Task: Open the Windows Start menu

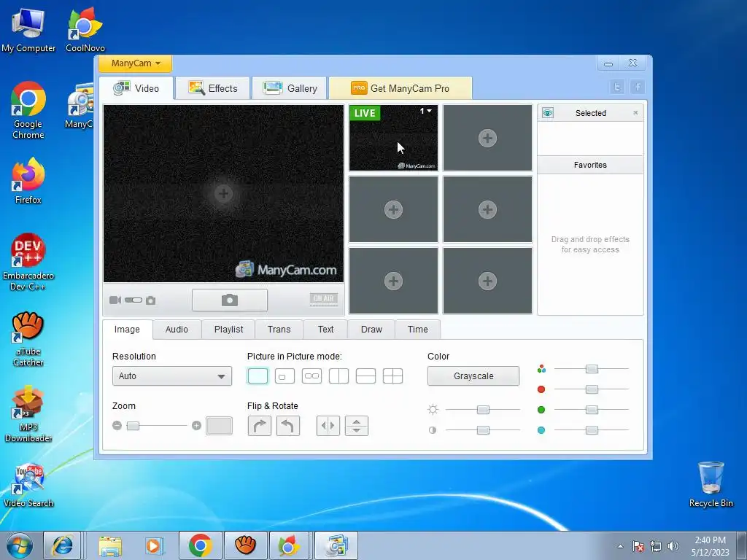Action: (20, 545)
